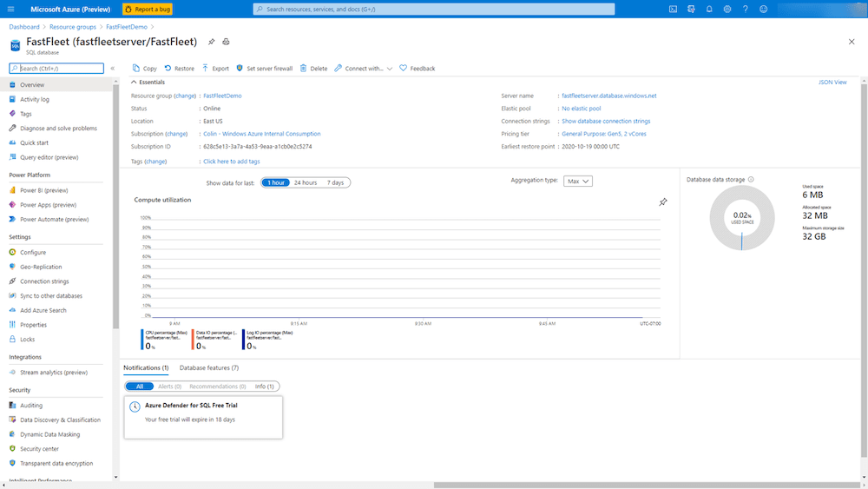Filter notifications by Info (1)
868x489 pixels.
(x=264, y=387)
